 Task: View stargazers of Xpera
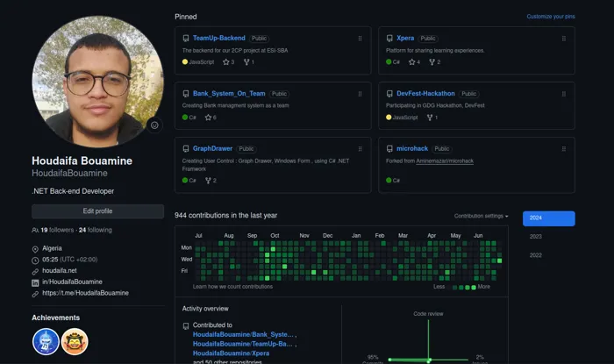click(x=414, y=62)
